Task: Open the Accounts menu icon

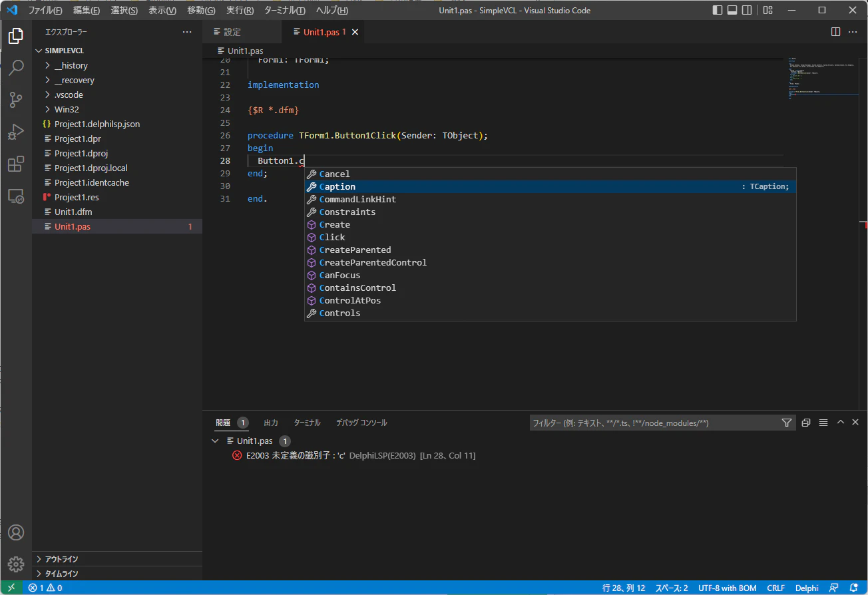Action: click(x=16, y=532)
